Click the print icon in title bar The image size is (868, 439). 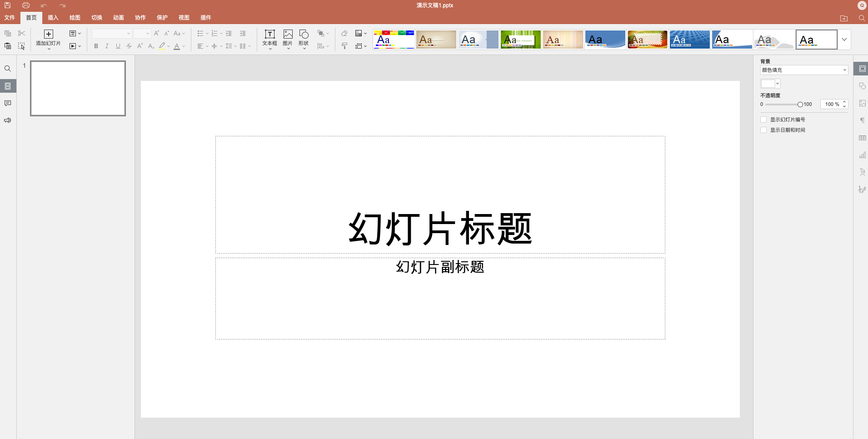coord(26,5)
